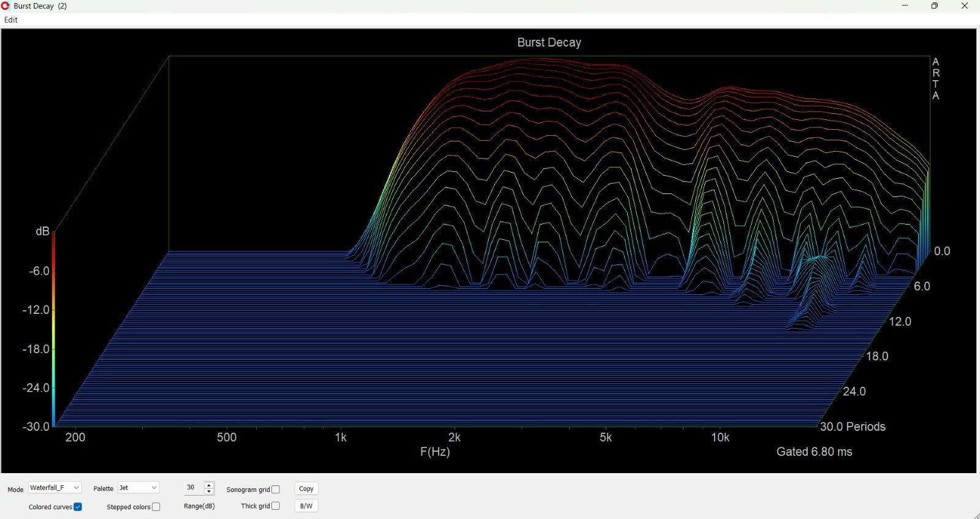The height and width of the screenshot is (519, 980).
Task: Click the F(Hz) axis label
Action: point(435,452)
